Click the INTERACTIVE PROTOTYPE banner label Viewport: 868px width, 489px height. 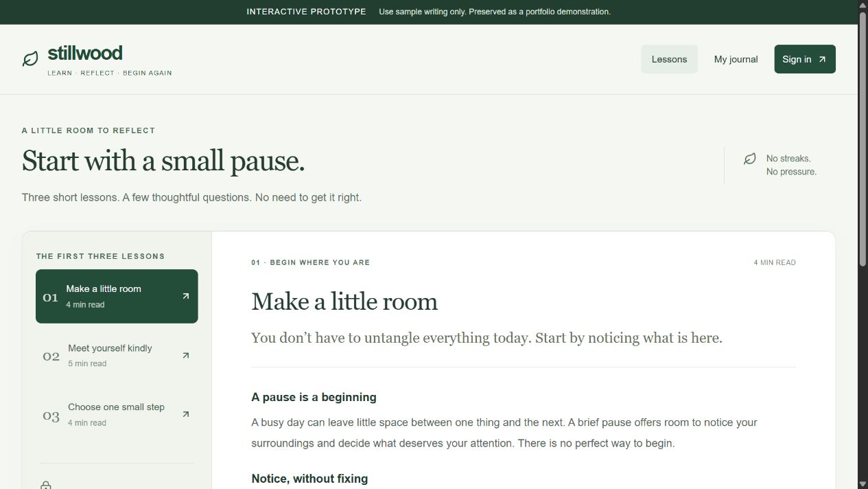coord(306,12)
